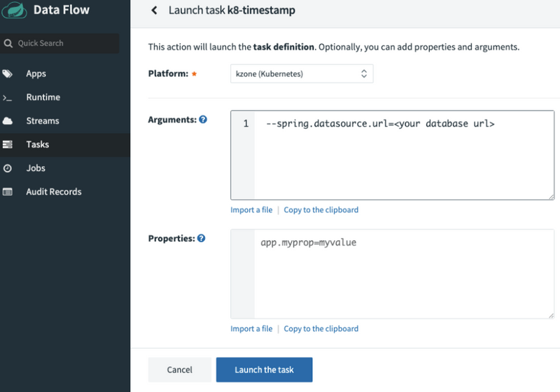
Task: Click the Cancel button
Action: coord(180,370)
